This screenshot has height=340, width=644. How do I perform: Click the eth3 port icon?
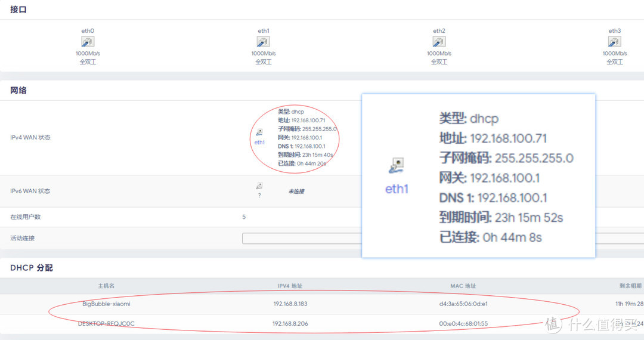pyautogui.click(x=614, y=42)
